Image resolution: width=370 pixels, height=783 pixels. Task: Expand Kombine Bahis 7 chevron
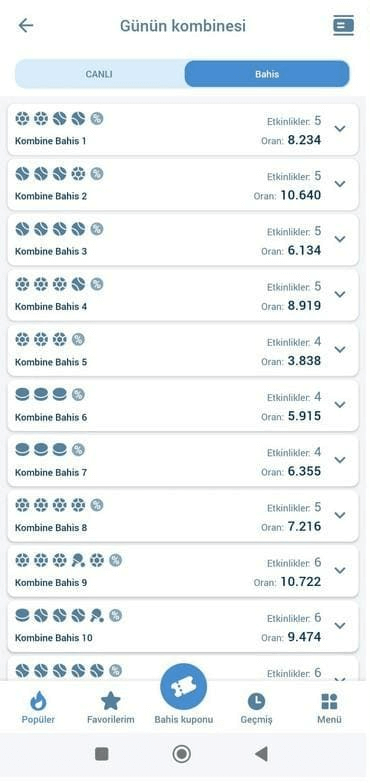pyautogui.click(x=340, y=460)
